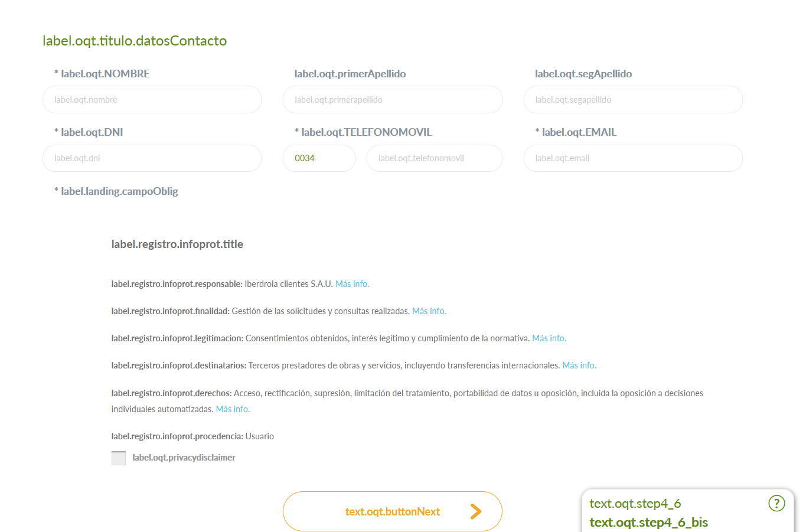Click the orange arrow on the next button
This screenshot has width=806, height=532.
tap(476, 511)
